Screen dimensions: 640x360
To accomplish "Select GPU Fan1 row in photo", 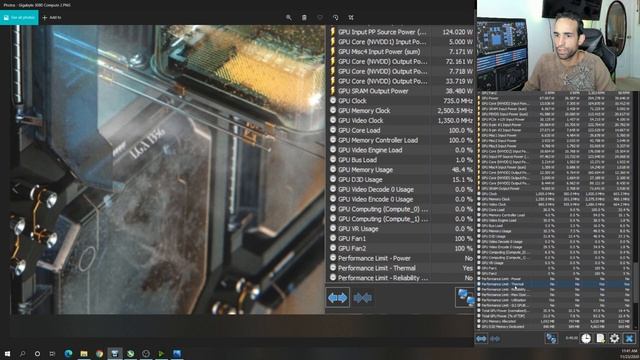I will tap(400, 238).
